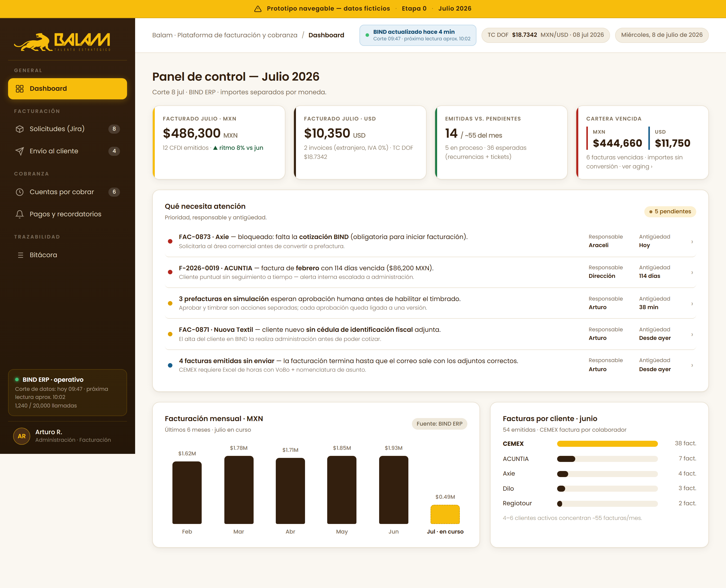
Task: Click the Facturado Julio MXN card
Action: [x=219, y=143]
